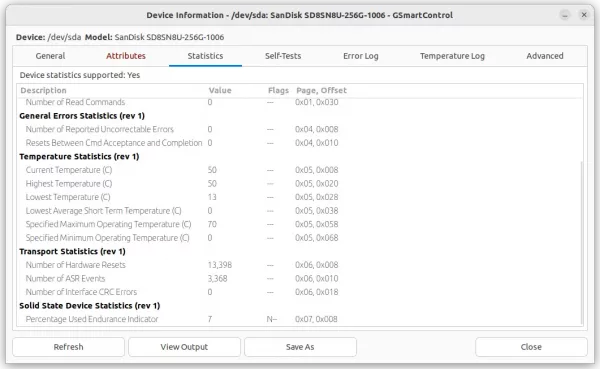This screenshot has height=369, width=600.
Task: Sort by the Description column header
Action: coord(44,90)
